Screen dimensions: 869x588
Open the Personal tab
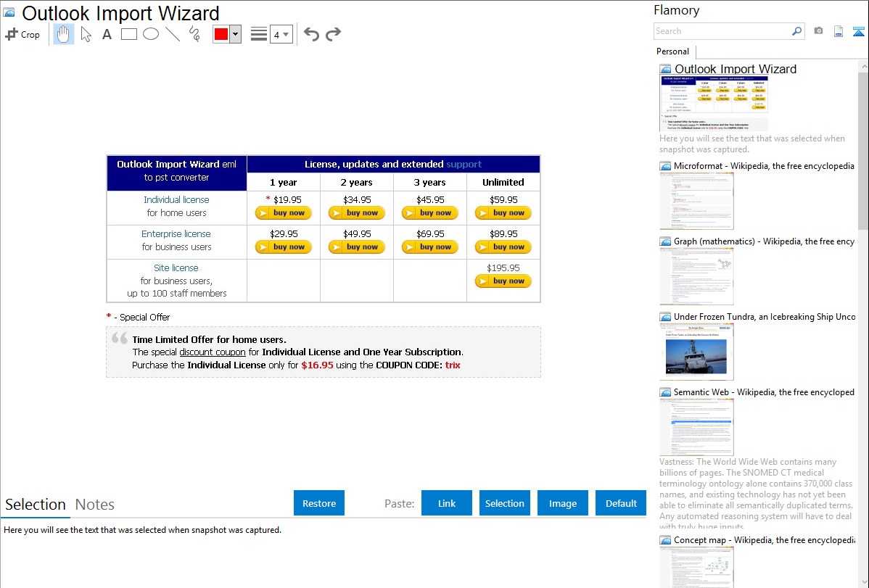coord(673,51)
